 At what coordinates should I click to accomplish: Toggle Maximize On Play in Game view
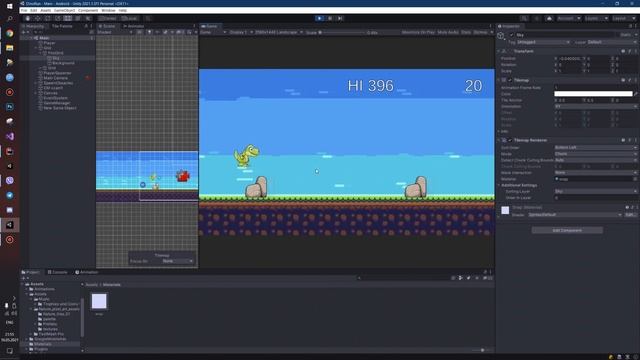click(x=418, y=32)
